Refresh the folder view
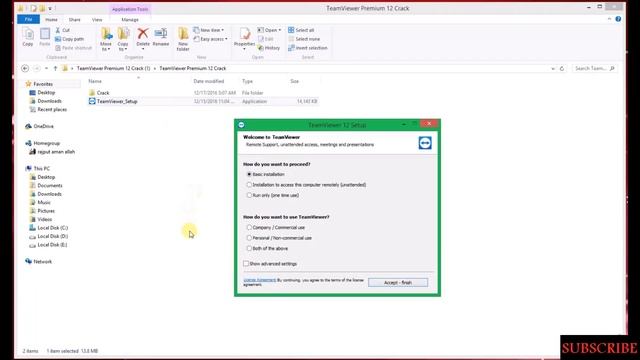This screenshot has height=360, width=640. pyautogui.click(x=562, y=69)
